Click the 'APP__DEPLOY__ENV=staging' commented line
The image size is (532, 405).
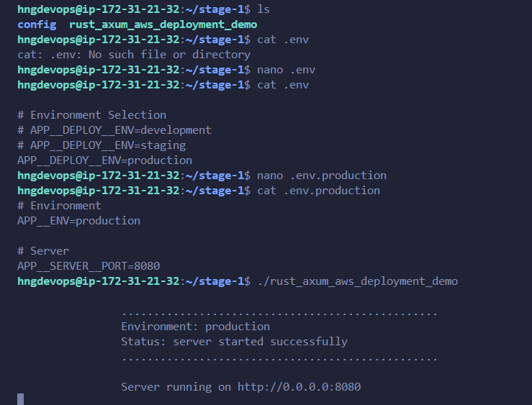tap(102, 145)
